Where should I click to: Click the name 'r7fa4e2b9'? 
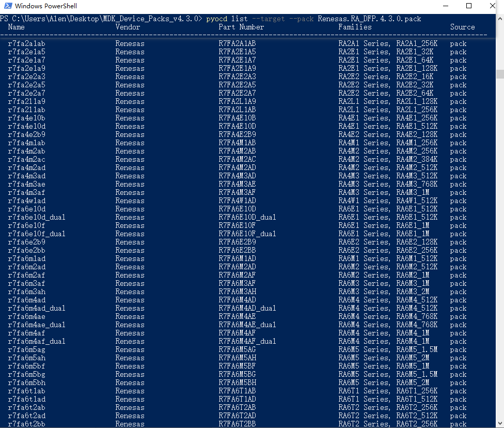(27, 134)
